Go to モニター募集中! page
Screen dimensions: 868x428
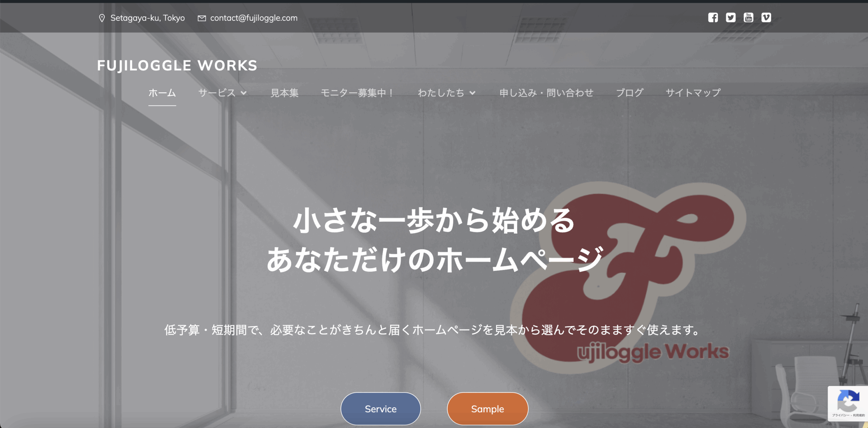(357, 93)
